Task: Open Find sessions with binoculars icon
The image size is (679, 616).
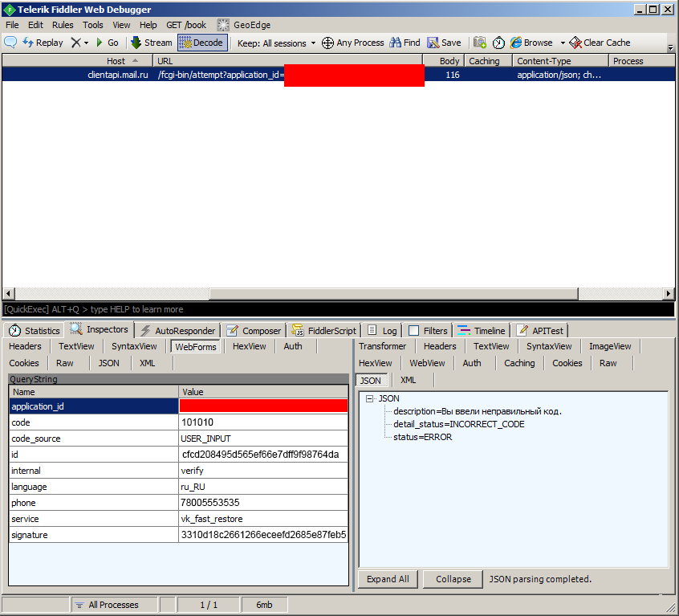Action: [x=405, y=43]
